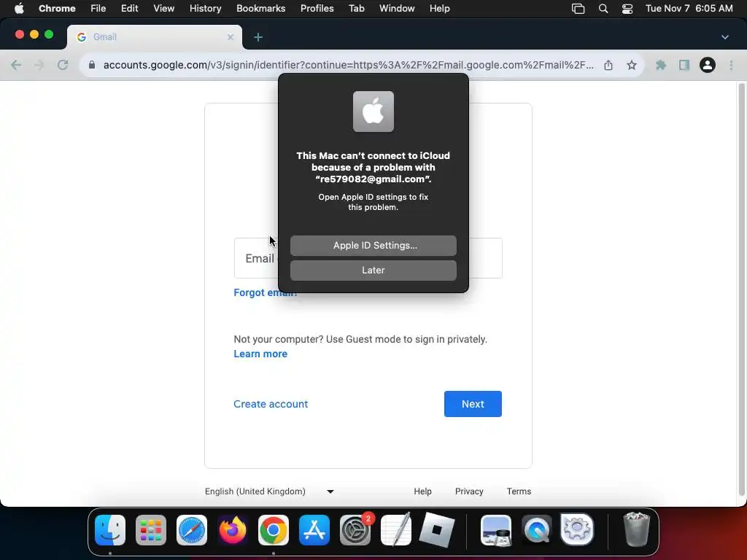Image resolution: width=747 pixels, height=560 pixels.
Task: Share this page icon
Action: pyautogui.click(x=608, y=65)
